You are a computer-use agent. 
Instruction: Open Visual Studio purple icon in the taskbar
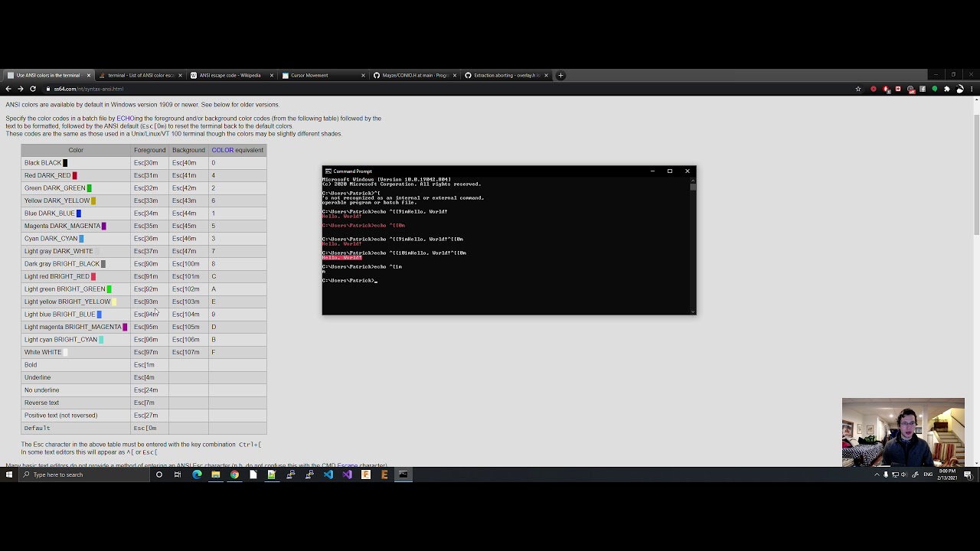point(347,474)
